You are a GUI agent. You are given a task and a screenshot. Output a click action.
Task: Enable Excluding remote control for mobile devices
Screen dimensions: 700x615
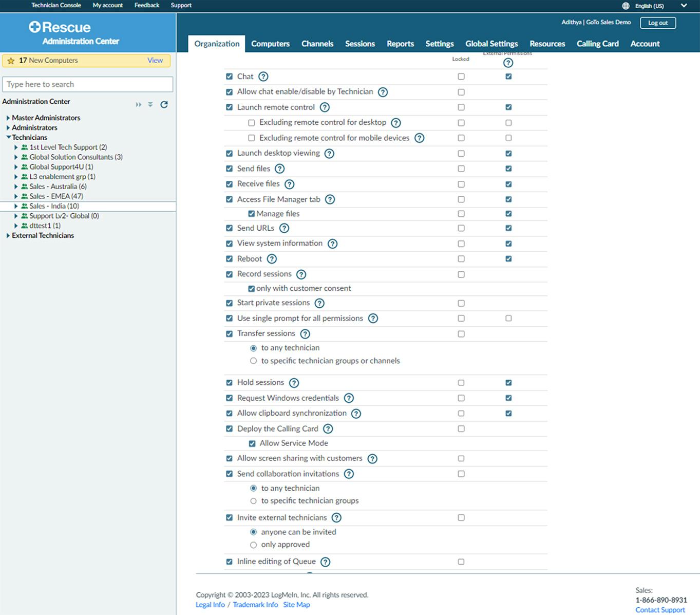coord(252,138)
